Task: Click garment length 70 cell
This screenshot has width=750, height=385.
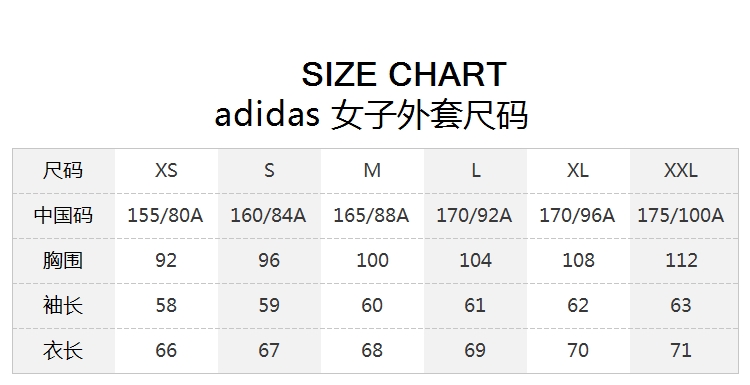Action: pyautogui.click(x=578, y=351)
